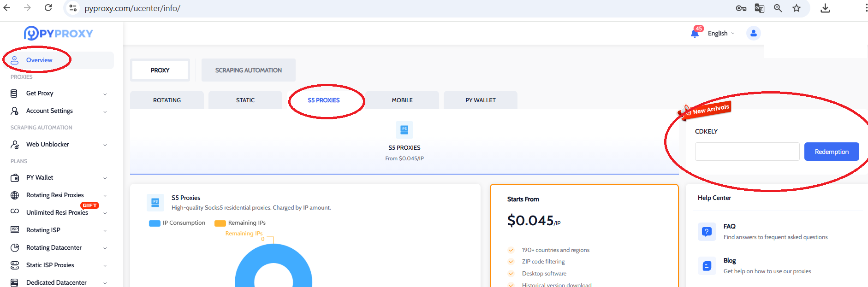This screenshot has height=287, width=868.
Task: Expand Get Proxy menu chevron
Action: coord(105,94)
